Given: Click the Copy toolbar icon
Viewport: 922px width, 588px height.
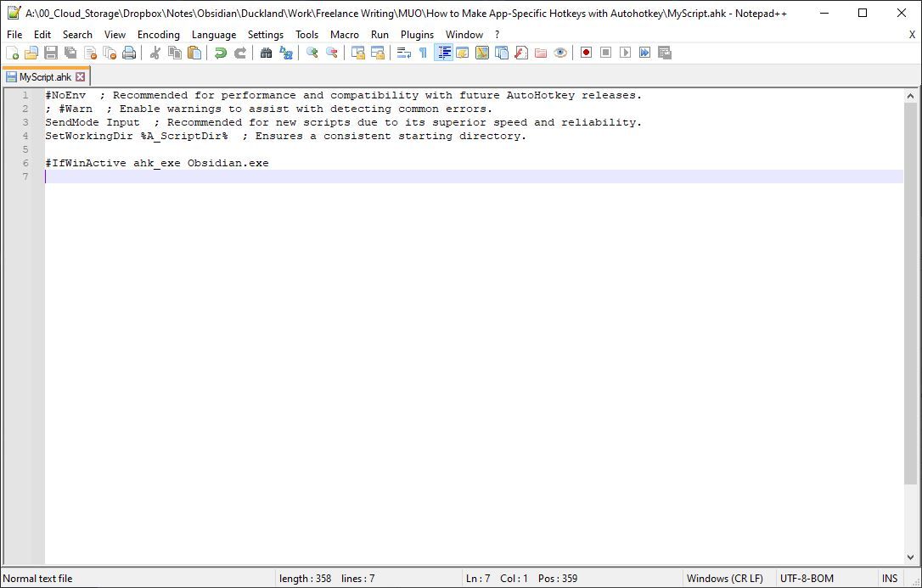Looking at the screenshot, I should tap(175, 53).
